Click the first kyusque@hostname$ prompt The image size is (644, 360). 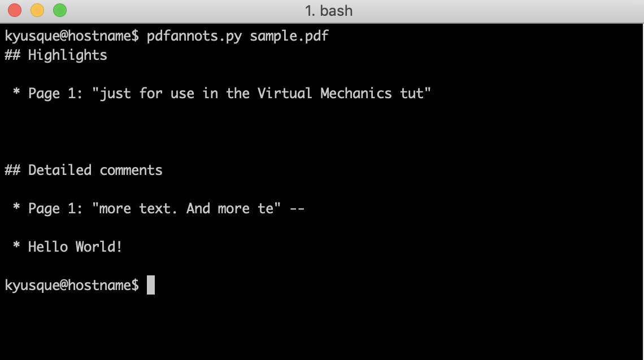coord(72,36)
